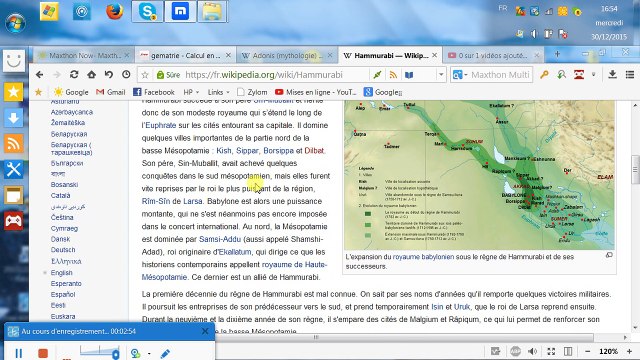Close the recording panel

(205, 331)
